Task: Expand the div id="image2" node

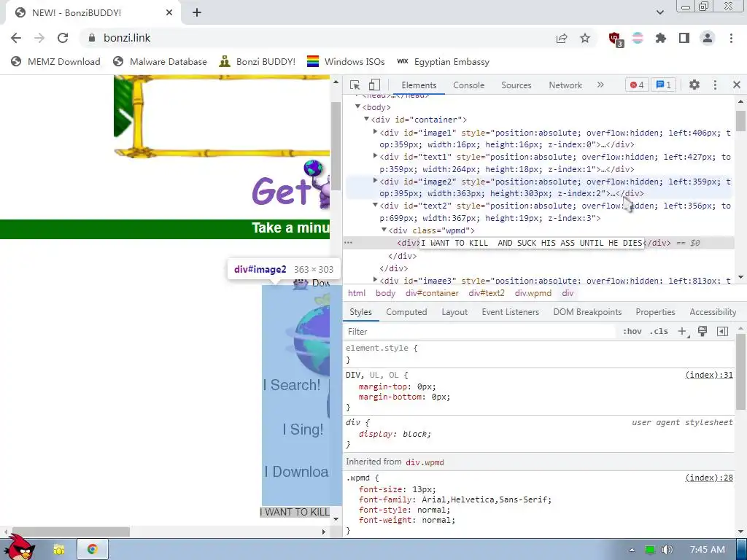Action: [x=376, y=181]
